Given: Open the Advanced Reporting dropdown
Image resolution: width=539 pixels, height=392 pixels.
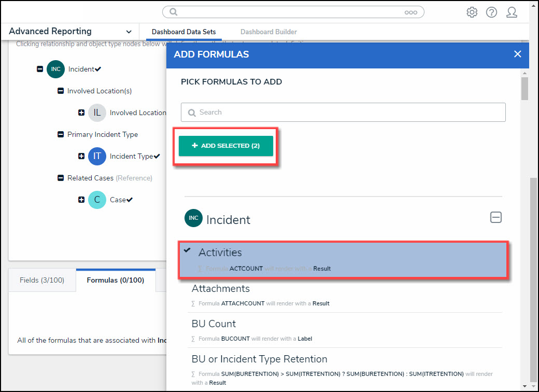Looking at the screenshot, I should [129, 32].
